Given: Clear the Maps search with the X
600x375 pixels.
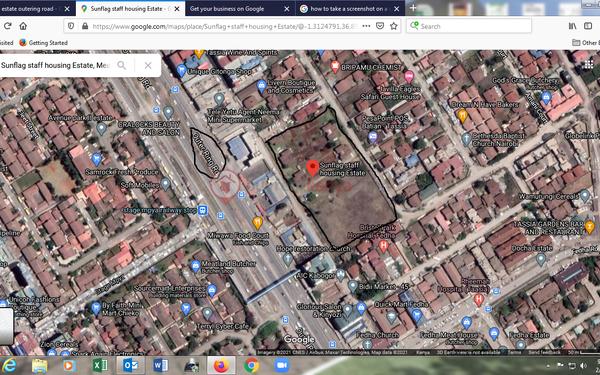Looking at the screenshot, I should (148, 65).
